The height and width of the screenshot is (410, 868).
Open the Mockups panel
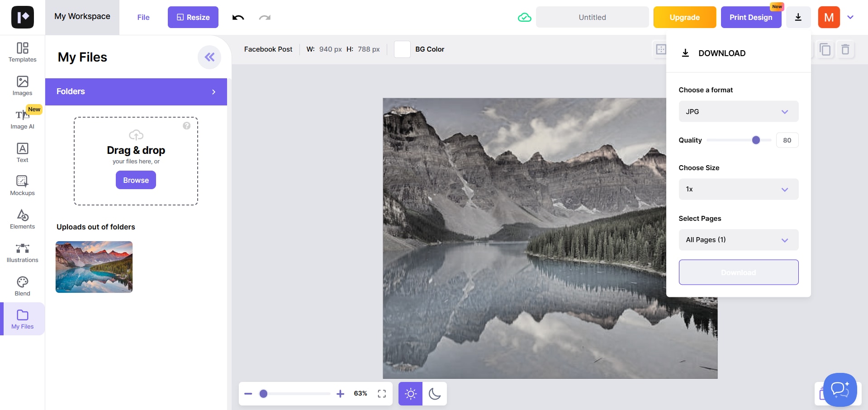(x=23, y=186)
